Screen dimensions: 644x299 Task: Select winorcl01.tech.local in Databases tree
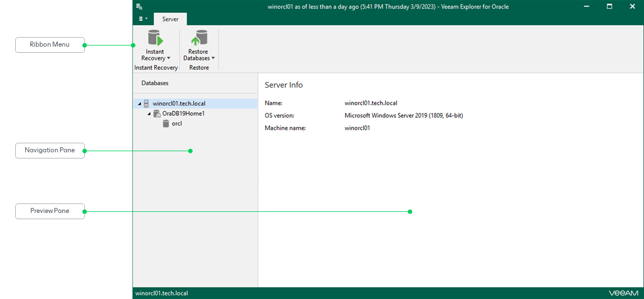(x=179, y=103)
